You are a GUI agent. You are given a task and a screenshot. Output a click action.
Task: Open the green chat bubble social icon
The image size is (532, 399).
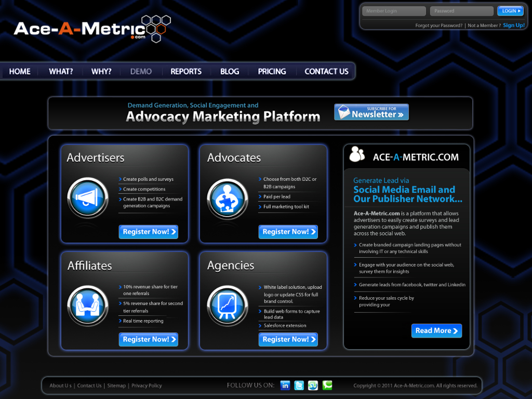[327, 385]
